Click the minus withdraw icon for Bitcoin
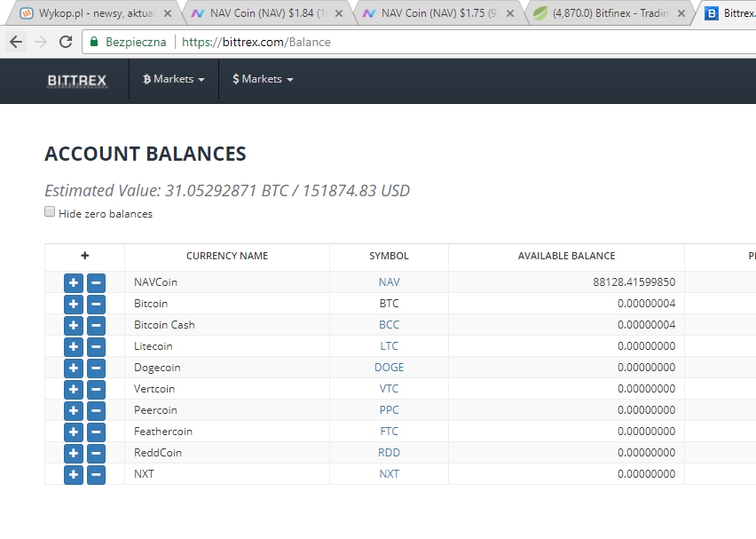This screenshot has width=756, height=539. (x=96, y=304)
